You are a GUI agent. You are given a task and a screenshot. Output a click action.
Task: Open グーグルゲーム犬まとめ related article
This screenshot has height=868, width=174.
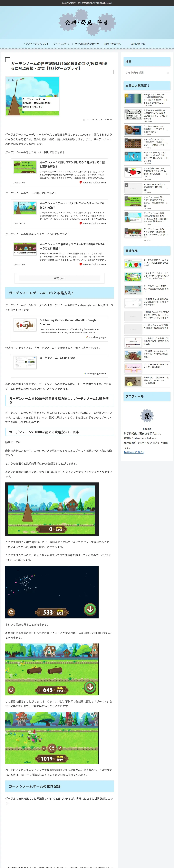[147, 355]
